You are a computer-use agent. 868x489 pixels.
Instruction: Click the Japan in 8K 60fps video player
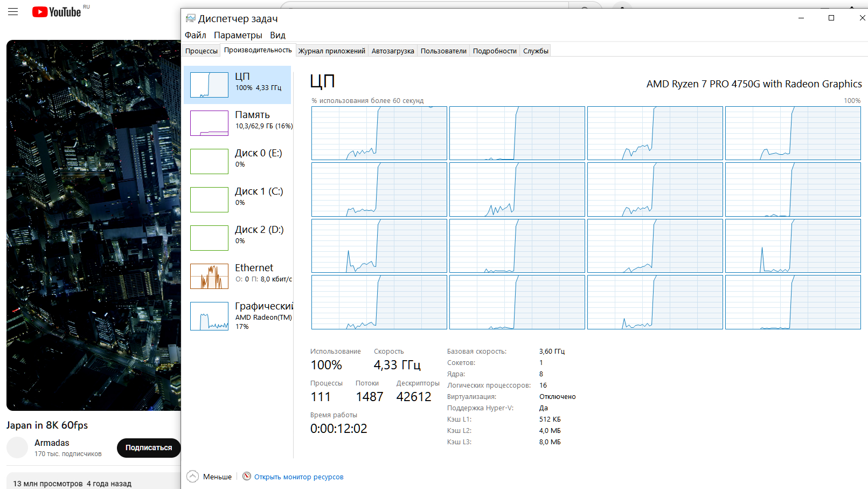[x=94, y=225]
